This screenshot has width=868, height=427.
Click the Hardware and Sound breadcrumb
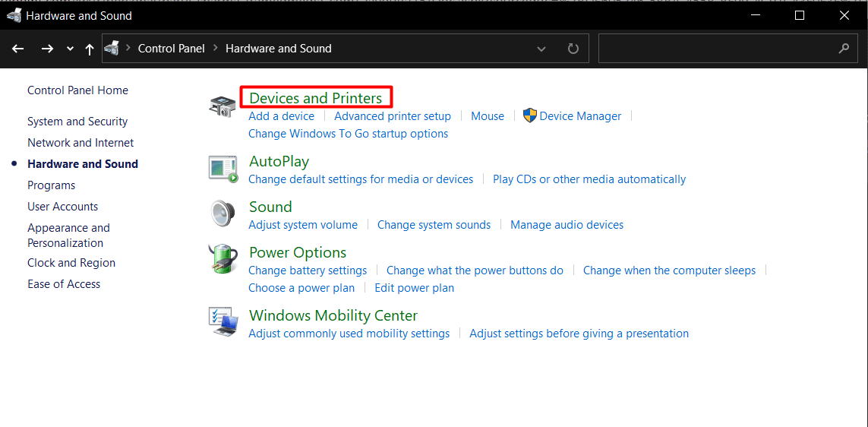point(279,48)
